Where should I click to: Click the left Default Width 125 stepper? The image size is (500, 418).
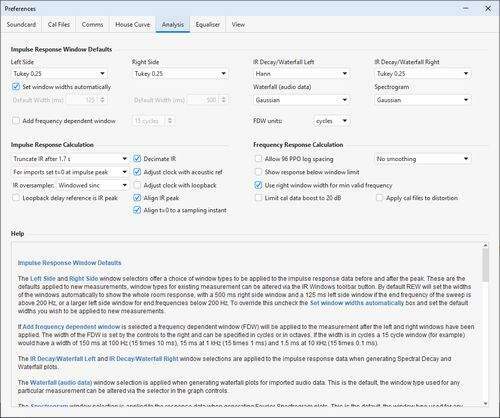point(103,100)
